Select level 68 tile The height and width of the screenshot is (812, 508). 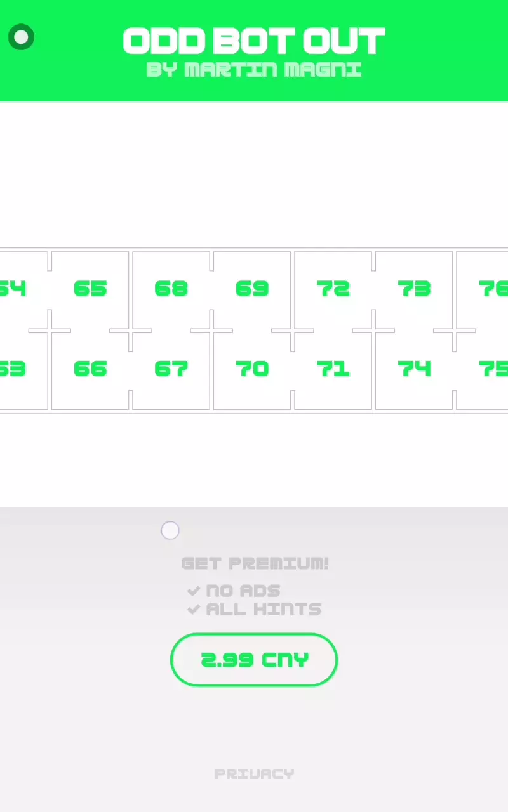pos(171,289)
